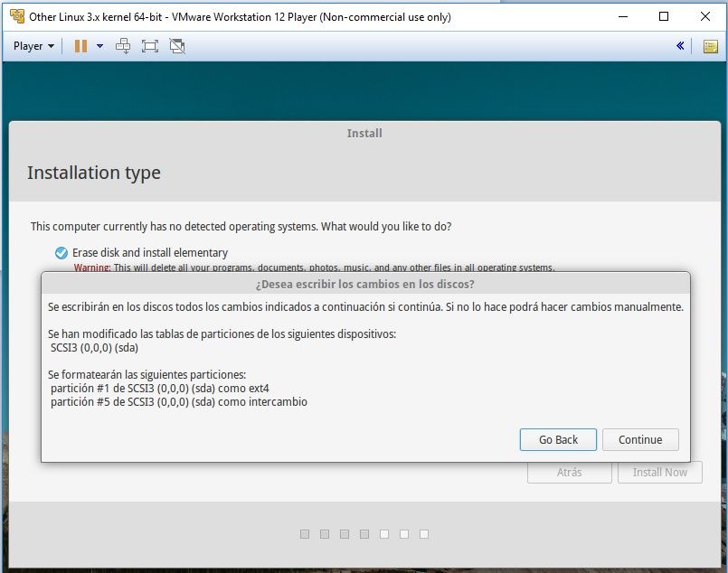Click the VMware app icon in title bar

click(x=17, y=16)
